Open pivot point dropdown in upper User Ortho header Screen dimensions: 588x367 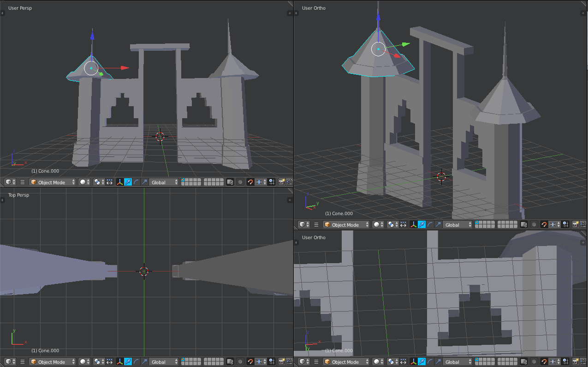(393, 225)
